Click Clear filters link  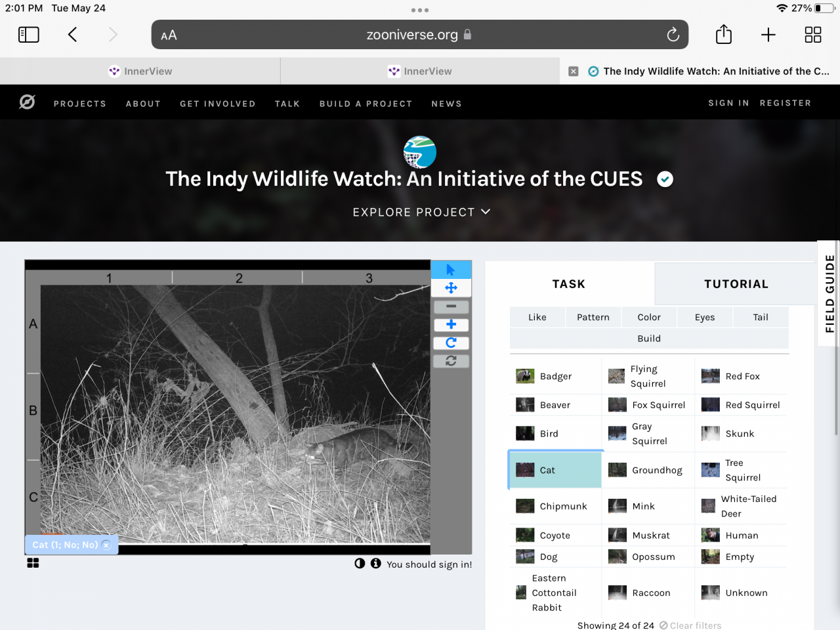(690, 625)
